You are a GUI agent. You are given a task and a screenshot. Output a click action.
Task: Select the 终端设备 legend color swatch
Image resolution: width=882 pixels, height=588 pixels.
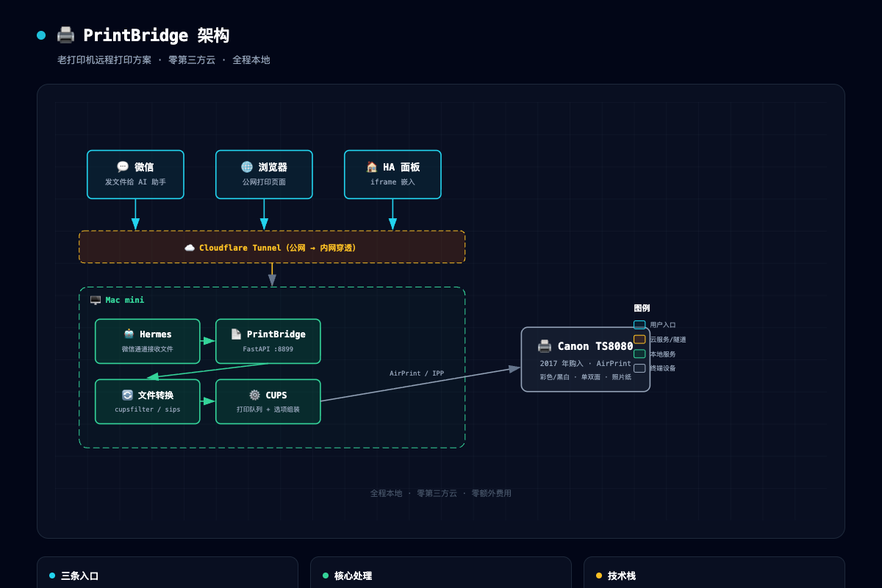639,368
